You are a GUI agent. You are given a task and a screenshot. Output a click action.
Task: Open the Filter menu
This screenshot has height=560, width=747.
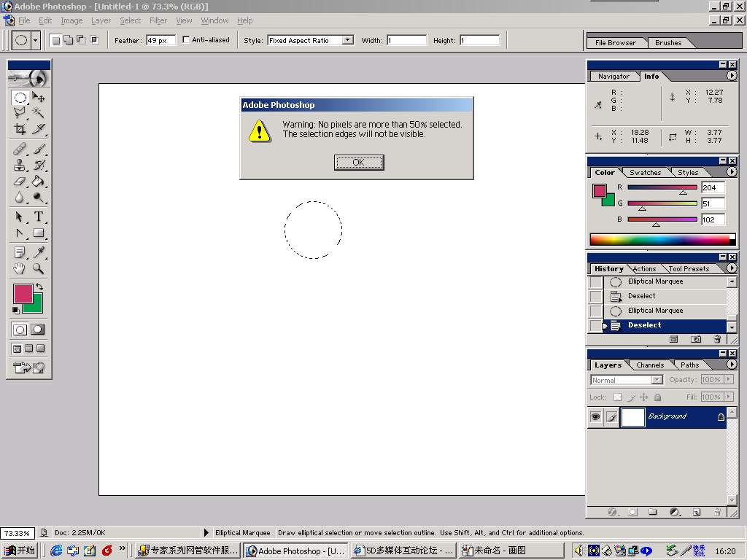pos(158,20)
